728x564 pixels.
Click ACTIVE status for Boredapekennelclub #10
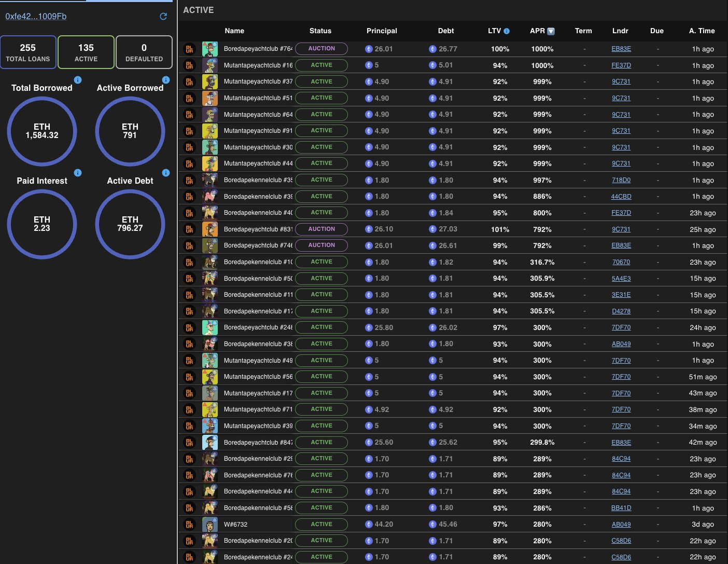pyautogui.click(x=321, y=262)
